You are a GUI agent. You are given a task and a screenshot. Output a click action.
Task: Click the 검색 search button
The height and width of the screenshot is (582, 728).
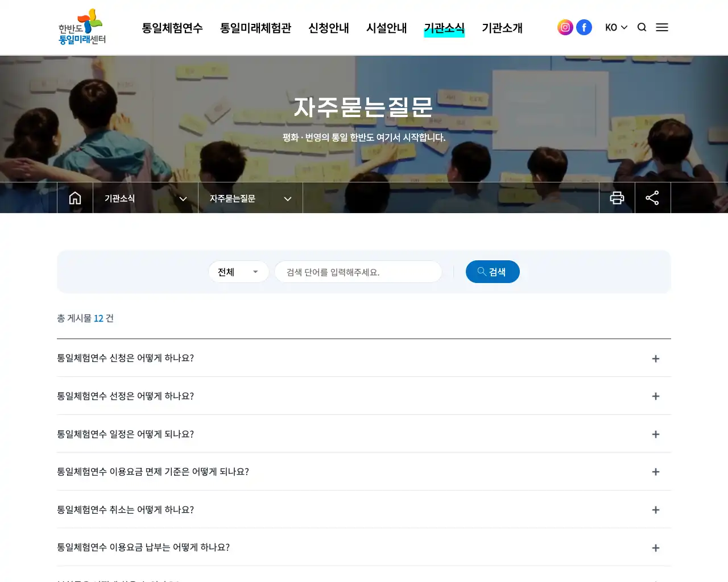[493, 272]
